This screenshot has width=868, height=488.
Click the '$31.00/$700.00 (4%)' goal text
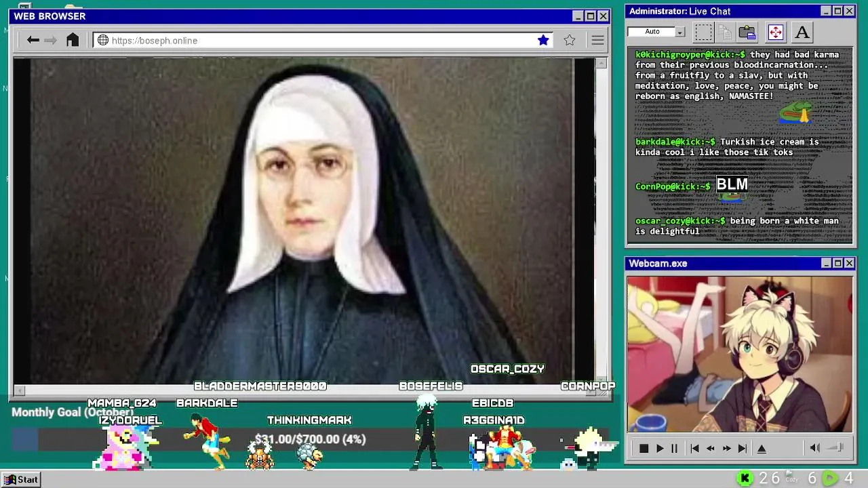tap(311, 439)
